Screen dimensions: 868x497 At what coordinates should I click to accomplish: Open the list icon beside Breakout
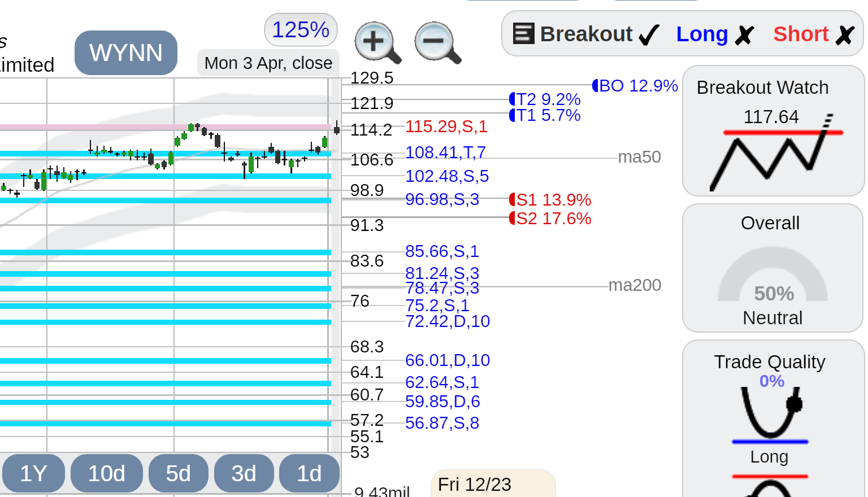[523, 33]
